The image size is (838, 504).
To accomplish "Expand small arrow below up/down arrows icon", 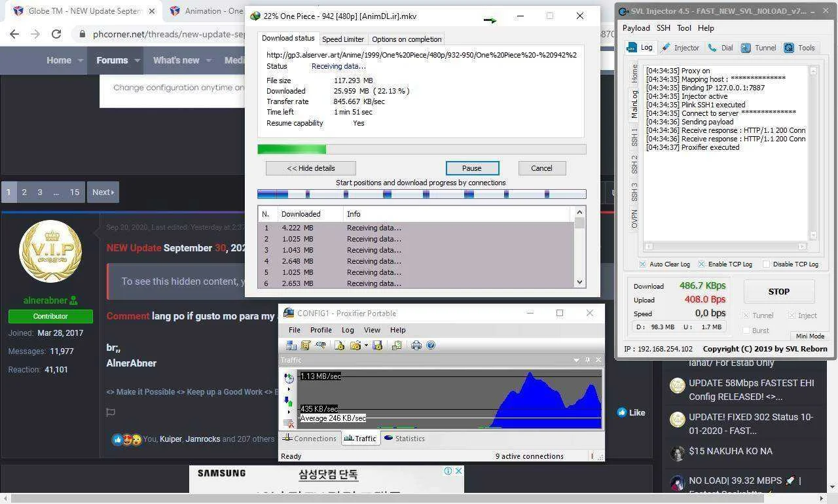I will [x=289, y=412].
